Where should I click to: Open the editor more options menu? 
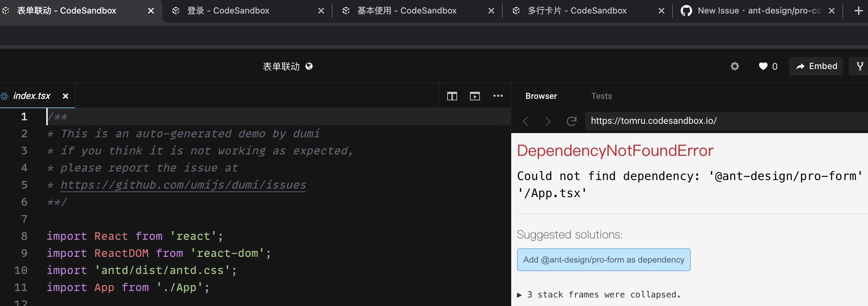[x=498, y=96]
